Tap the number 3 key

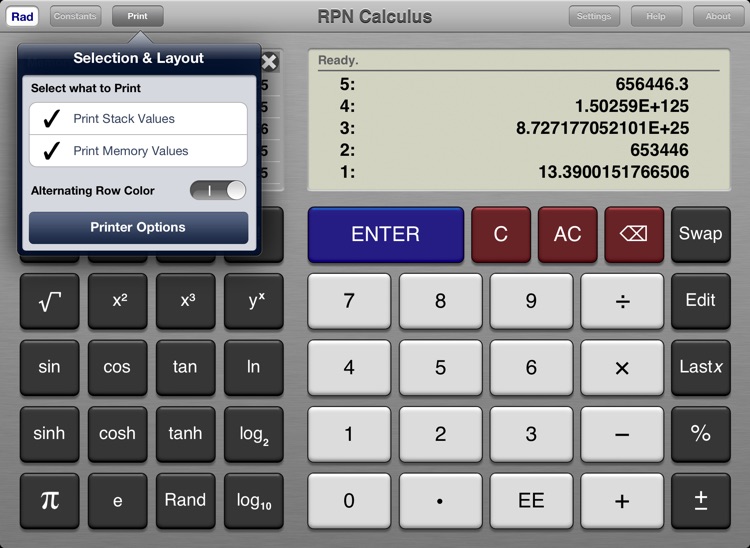(x=531, y=434)
